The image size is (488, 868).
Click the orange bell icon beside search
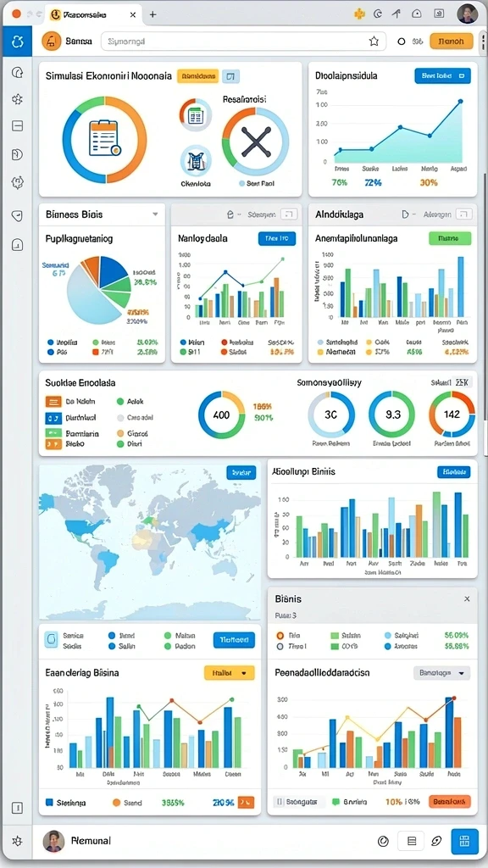coord(51,41)
